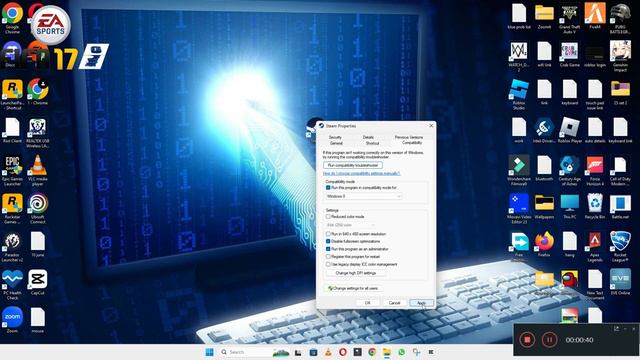The height and width of the screenshot is (360, 640).
Task: Toggle Run this program as an administrator
Action: 328,249
